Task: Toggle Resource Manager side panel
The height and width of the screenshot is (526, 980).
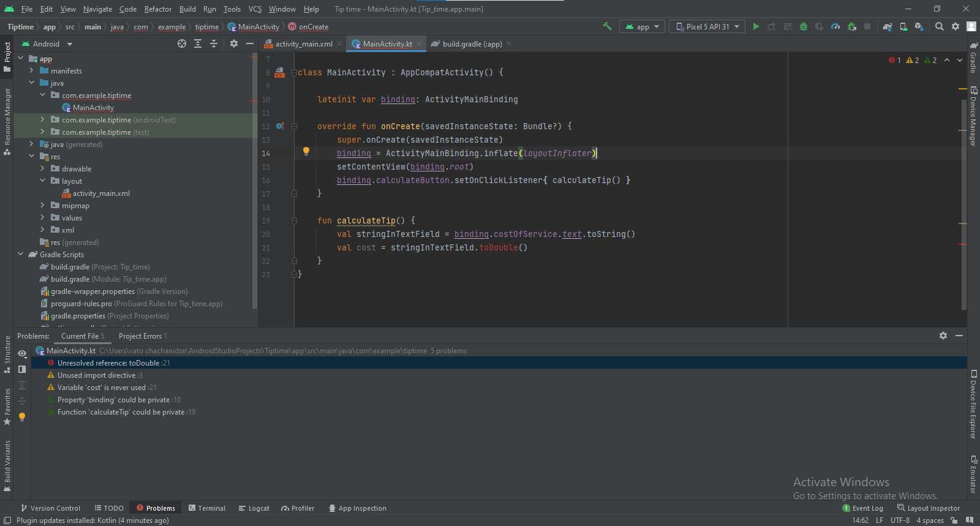Action: click(7, 122)
